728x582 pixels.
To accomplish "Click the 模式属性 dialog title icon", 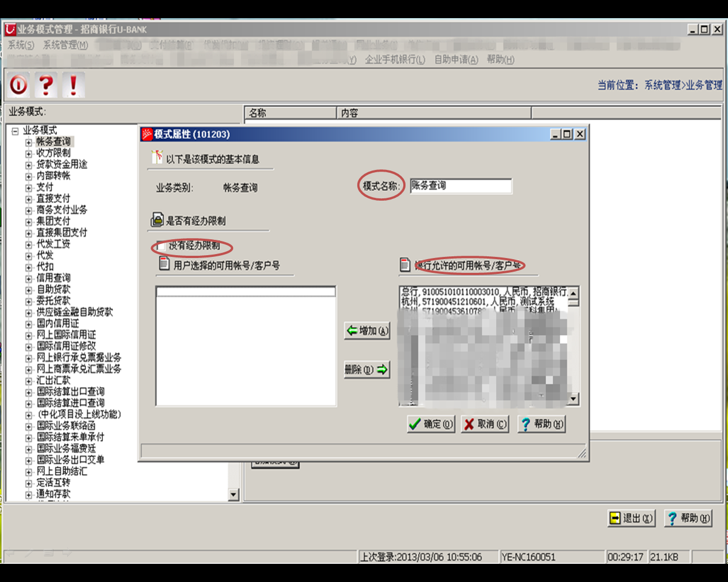I will coord(147,134).
